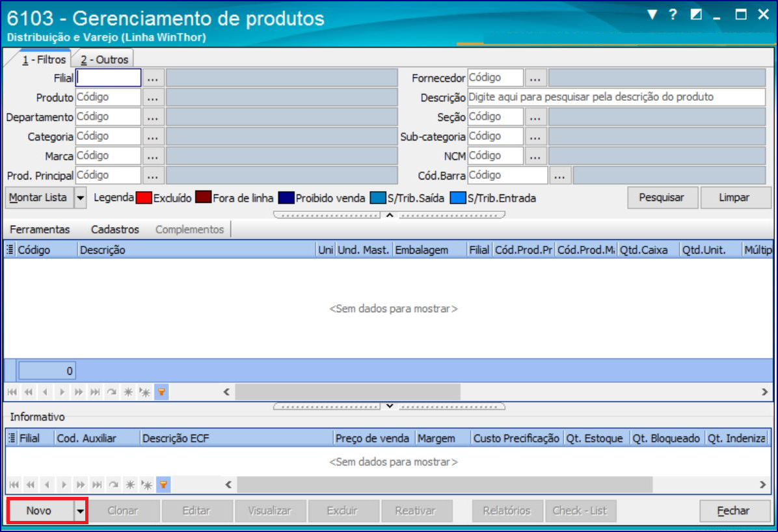
Task: Sort by the Embalagem column header
Action: [x=430, y=250]
